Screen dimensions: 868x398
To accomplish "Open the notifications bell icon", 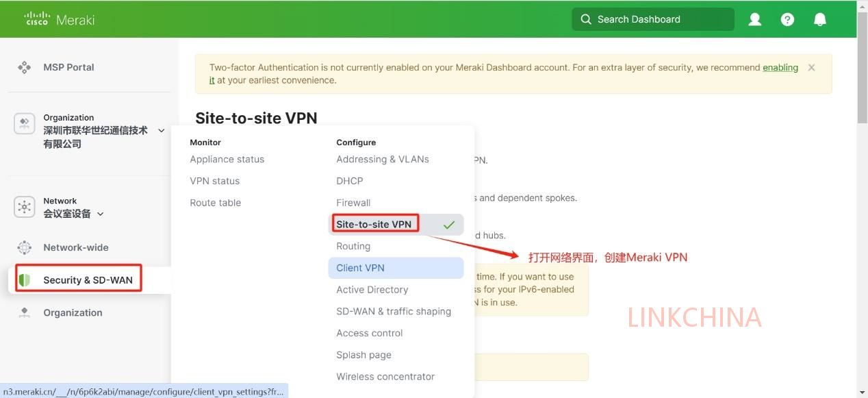I will tap(820, 19).
